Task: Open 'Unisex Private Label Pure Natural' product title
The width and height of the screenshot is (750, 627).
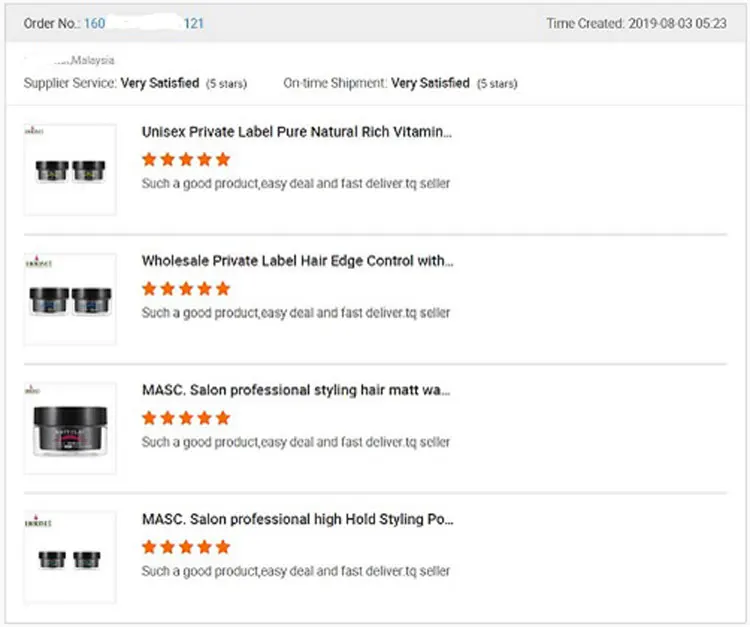Action: coord(297,132)
